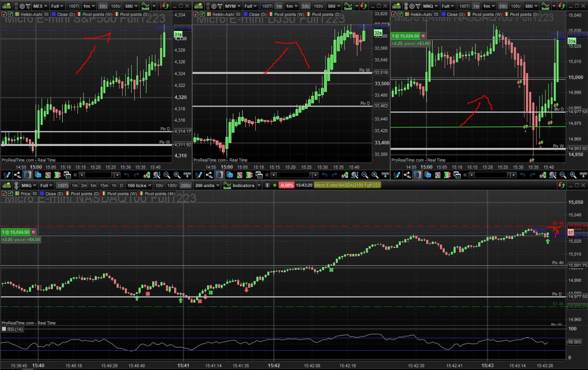The image size is (588, 370).
Task: Toggle the 1m timeframe button in MYM chart
Action: (279, 6)
